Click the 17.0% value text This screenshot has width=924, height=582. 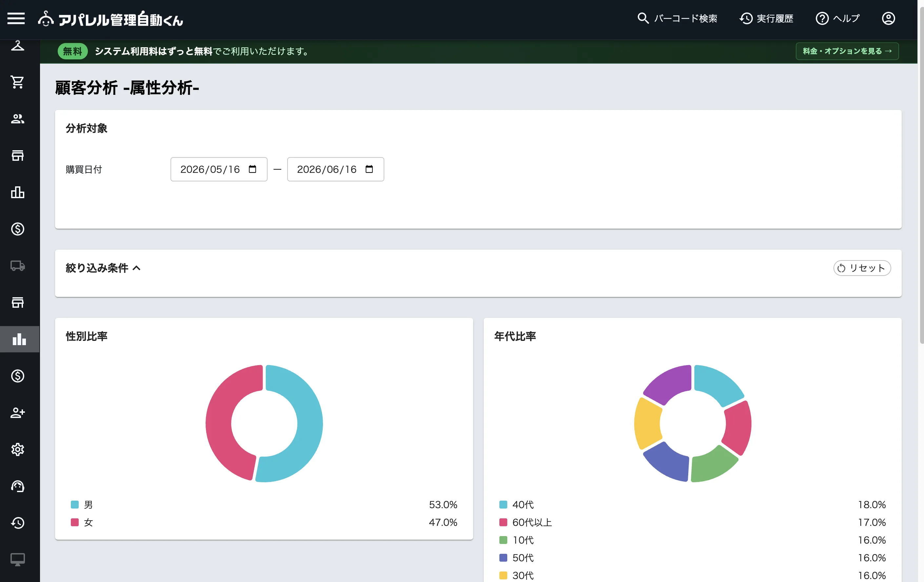coord(872,522)
